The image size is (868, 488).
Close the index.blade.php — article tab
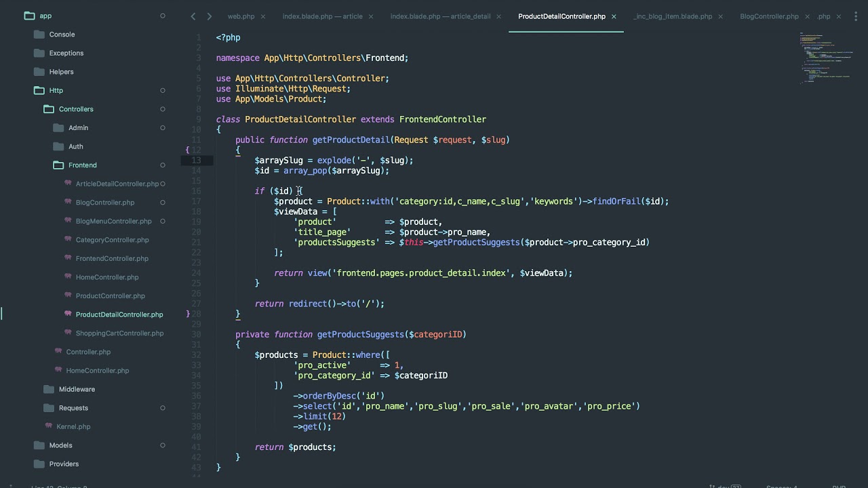371,16
